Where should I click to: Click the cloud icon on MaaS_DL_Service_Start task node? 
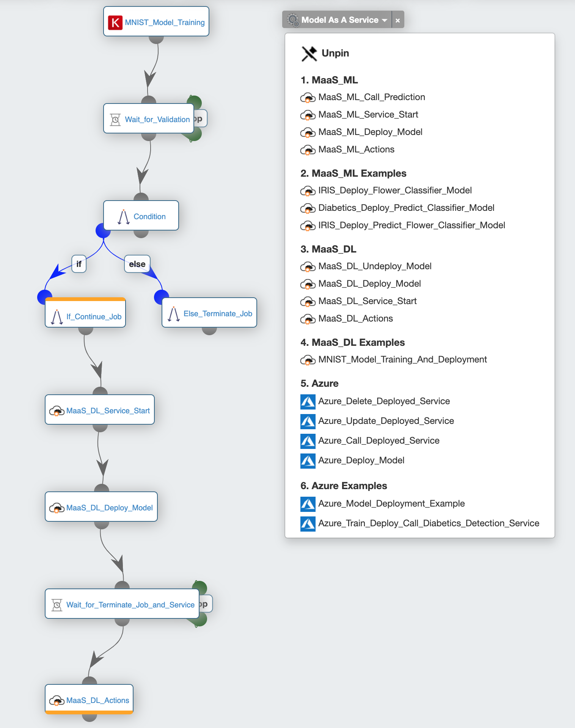[57, 411]
